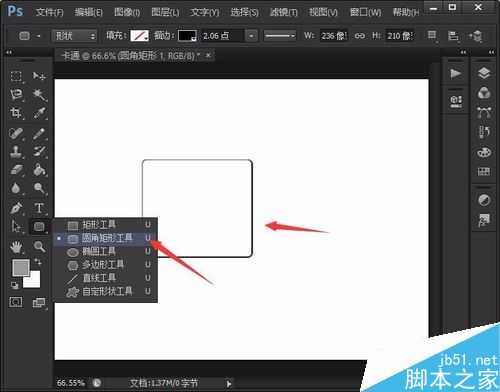
Task: Open the stroke line style dropdown
Action: (279, 36)
